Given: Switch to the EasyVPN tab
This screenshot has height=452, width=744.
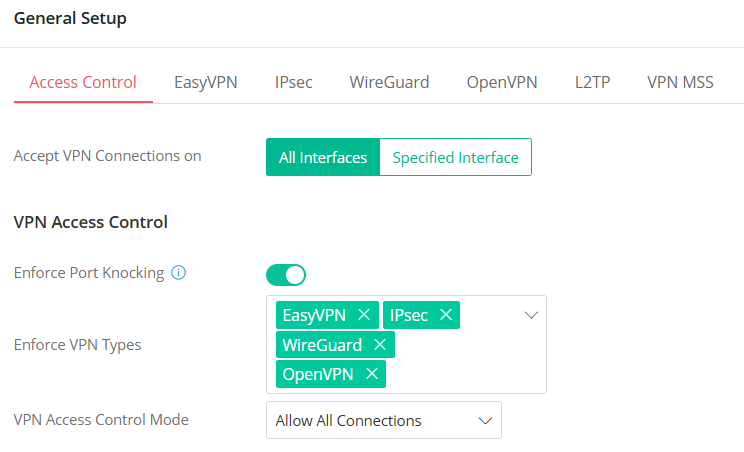Looking at the screenshot, I should pos(206,82).
